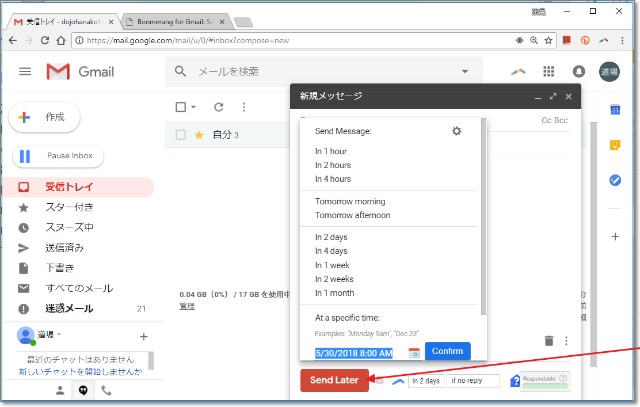Open the 'in 2 days' dropdown

pyautogui.click(x=426, y=381)
